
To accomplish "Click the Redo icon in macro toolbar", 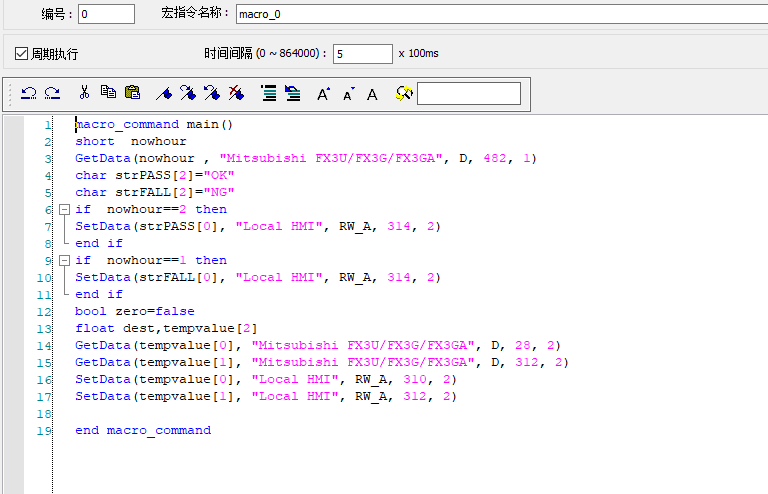I will pyautogui.click(x=52, y=93).
